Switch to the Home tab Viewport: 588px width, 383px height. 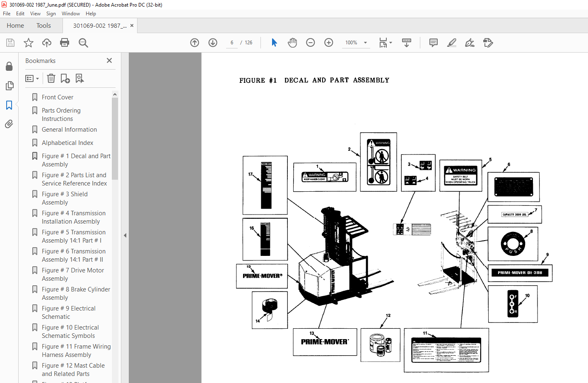(15, 26)
